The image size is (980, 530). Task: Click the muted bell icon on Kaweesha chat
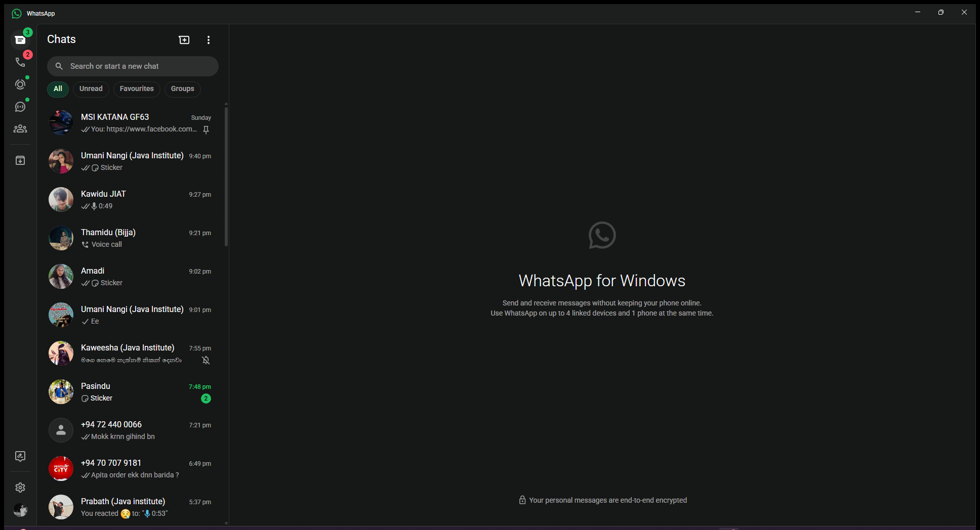click(206, 360)
